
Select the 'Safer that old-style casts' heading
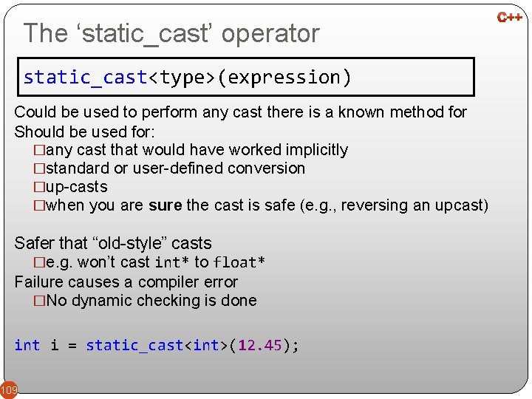113,243
